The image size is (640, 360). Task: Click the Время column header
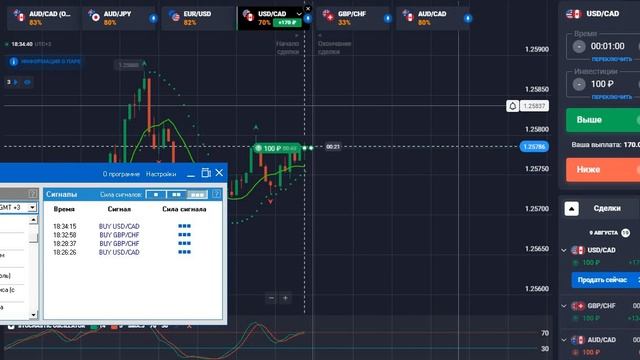pos(64,209)
